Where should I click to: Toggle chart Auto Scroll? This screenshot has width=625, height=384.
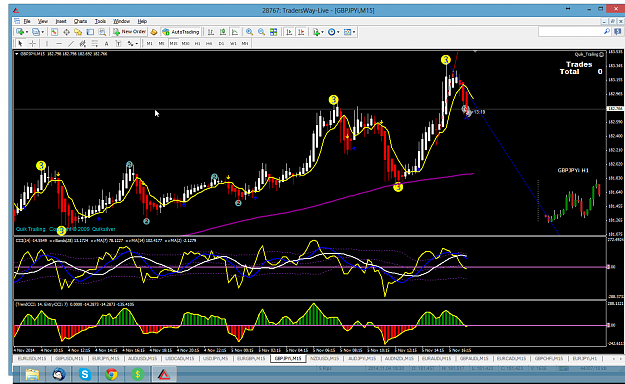289,32
